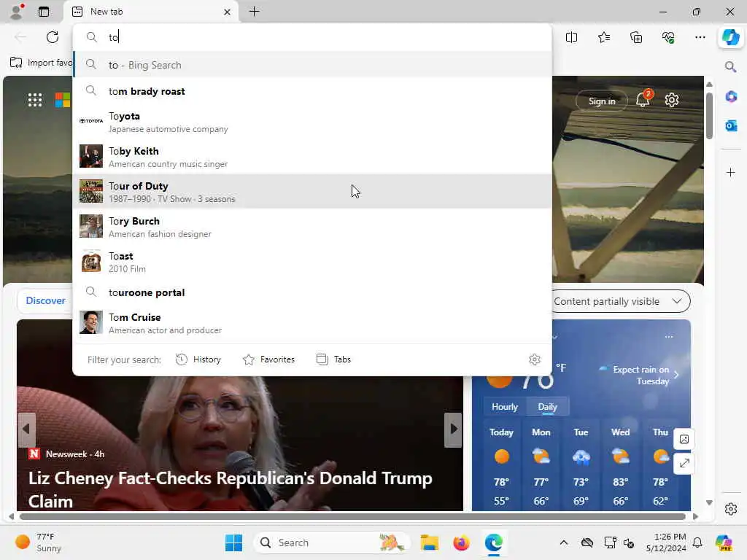This screenshot has width=747, height=560.
Task: Expand the Content partially visible dropdown
Action: click(621, 301)
